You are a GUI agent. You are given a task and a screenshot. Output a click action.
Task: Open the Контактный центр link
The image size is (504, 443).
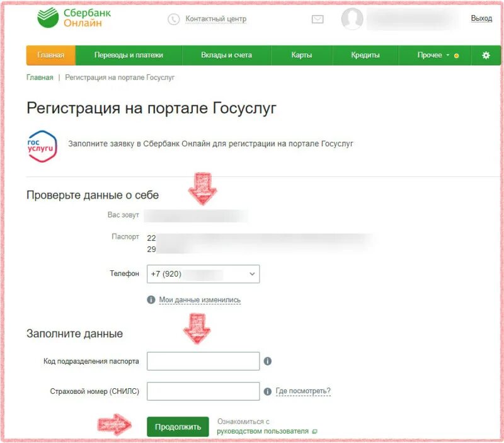pyautogui.click(x=216, y=19)
